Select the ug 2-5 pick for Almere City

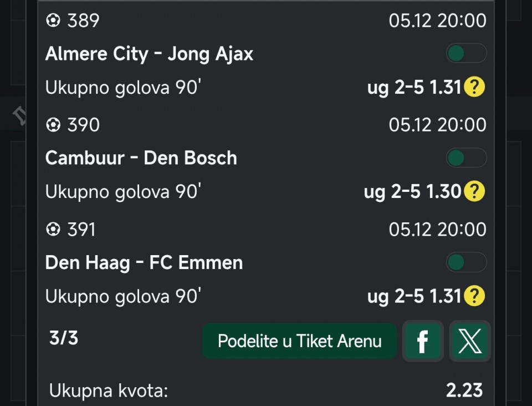(x=413, y=87)
